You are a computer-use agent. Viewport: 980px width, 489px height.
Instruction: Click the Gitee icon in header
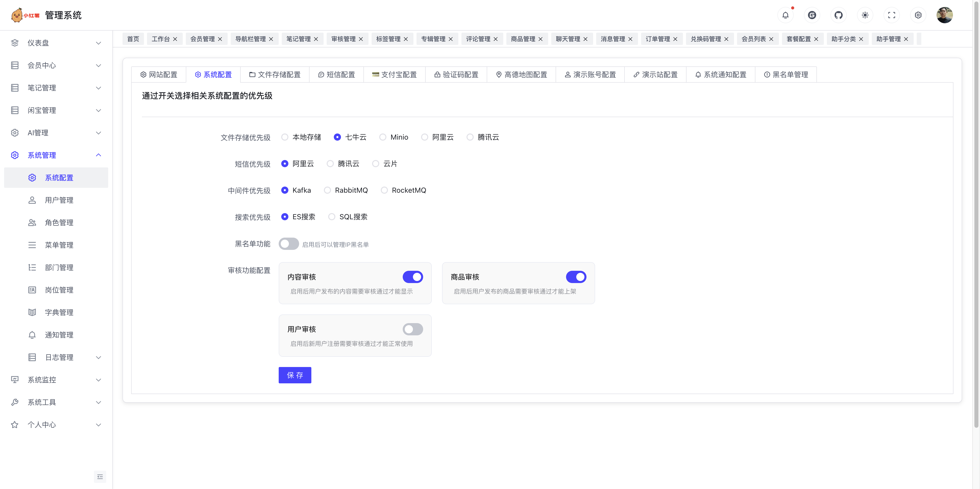pyautogui.click(x=812, y=15)
